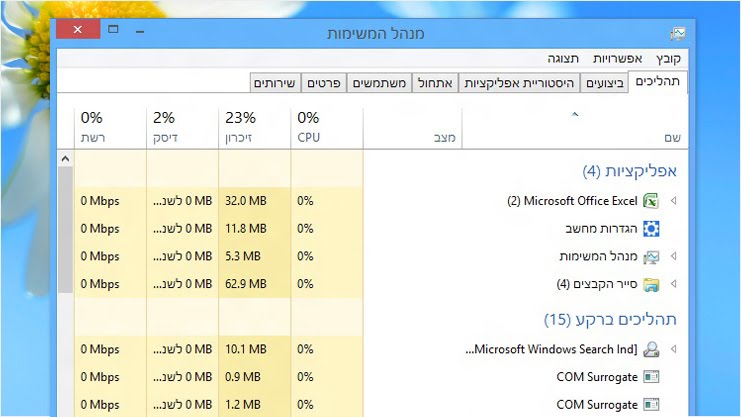Switch to the שירותים tab

click(275, 83)
